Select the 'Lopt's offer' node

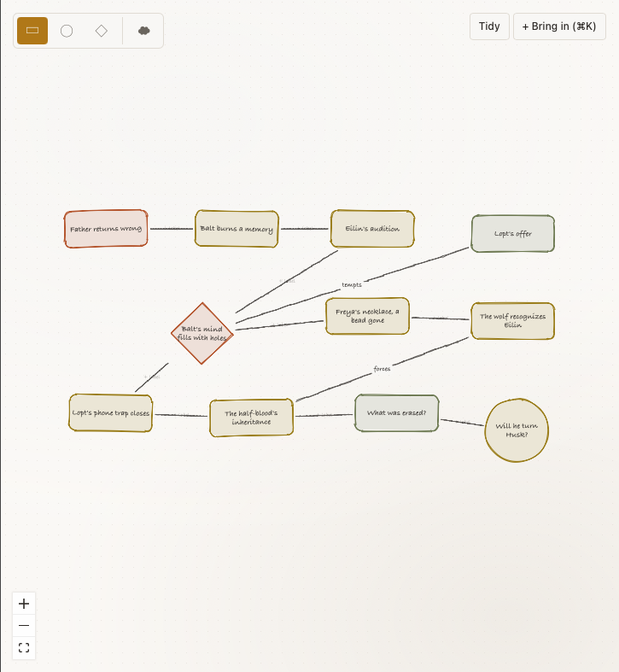tap(512, 234)
